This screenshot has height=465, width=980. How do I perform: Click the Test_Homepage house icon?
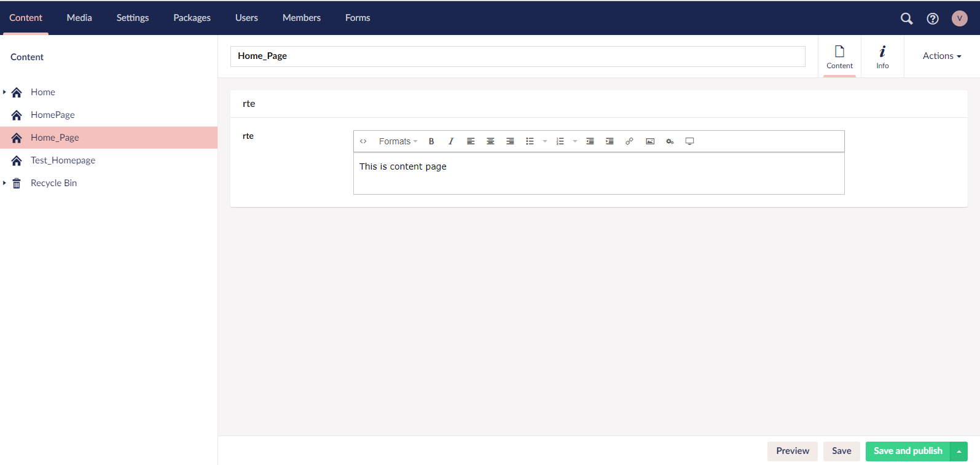pyautogui.click(x=17, y=160)
